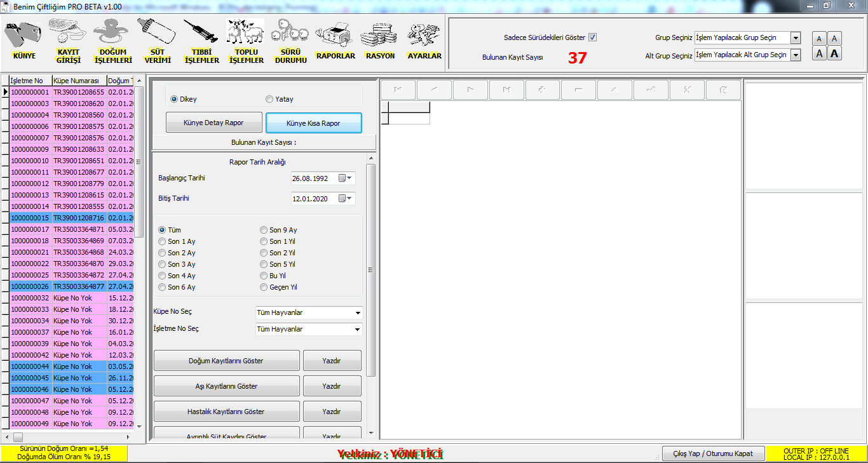This screenshot has height=463, width=868.
Task: Open Küpe No Seç dropdown
Action: [358, 313]
